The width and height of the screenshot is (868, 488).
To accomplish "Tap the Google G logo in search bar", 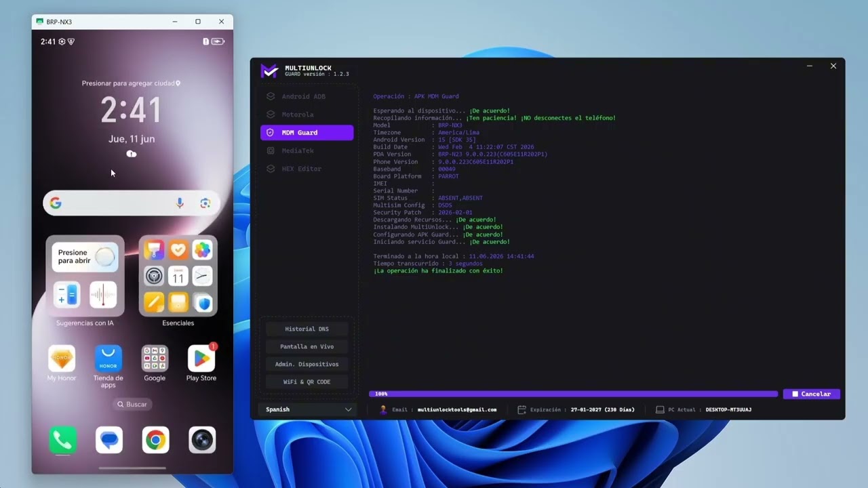I will coord(56,203).
